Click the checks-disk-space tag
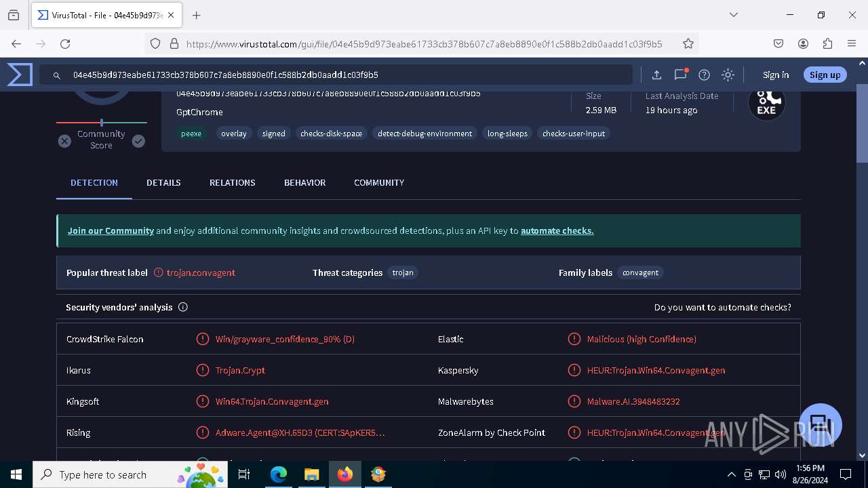Viewport: 868px width, 488px height. (331, 134)
